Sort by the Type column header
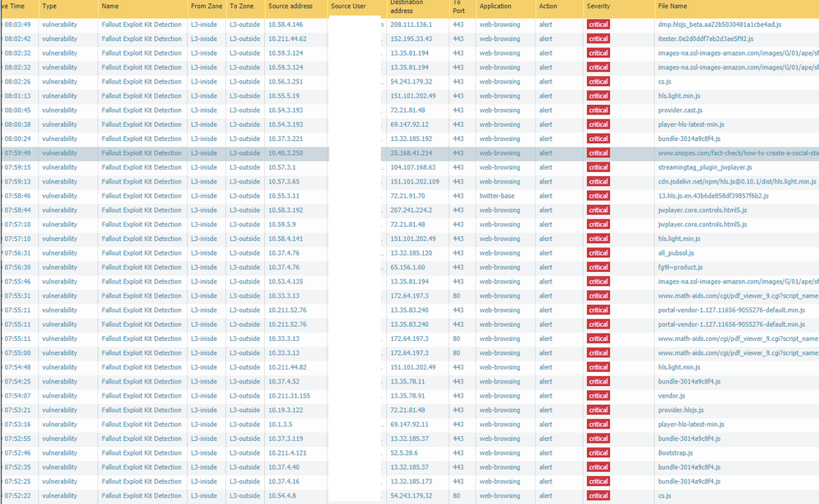The width and height of the screenshot is (819, 504). pos(49,7)
